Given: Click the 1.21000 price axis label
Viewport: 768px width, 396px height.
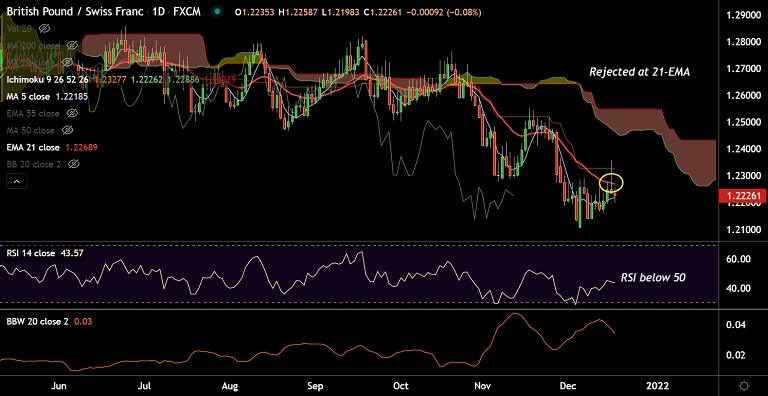Looking at the screenshot, I should tap(744, 229).
